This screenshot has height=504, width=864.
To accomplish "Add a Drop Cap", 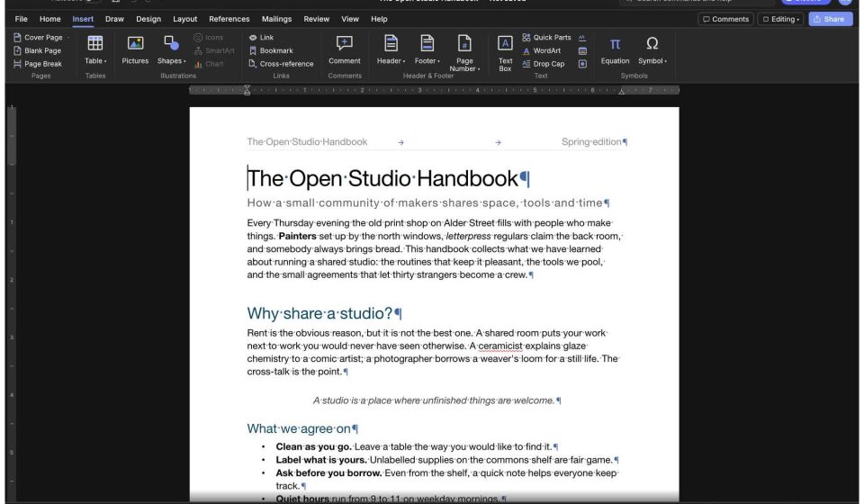I will tap(544, 64).
